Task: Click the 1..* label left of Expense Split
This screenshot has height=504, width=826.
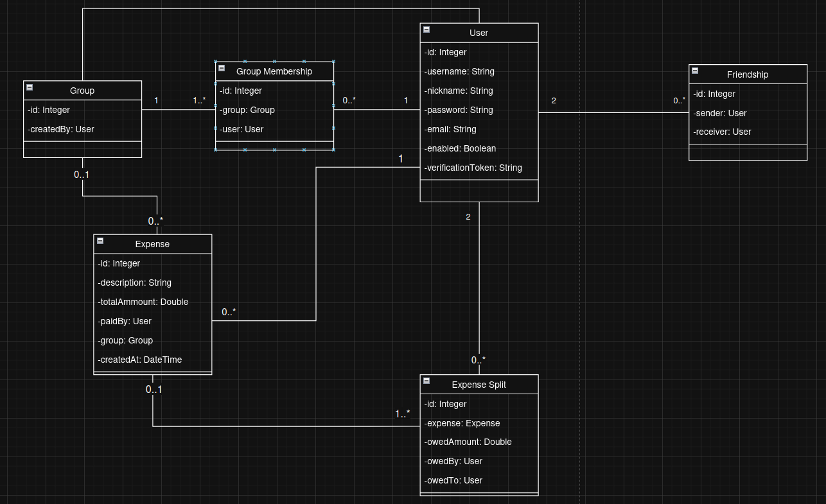Action: (x=402, y=414)
